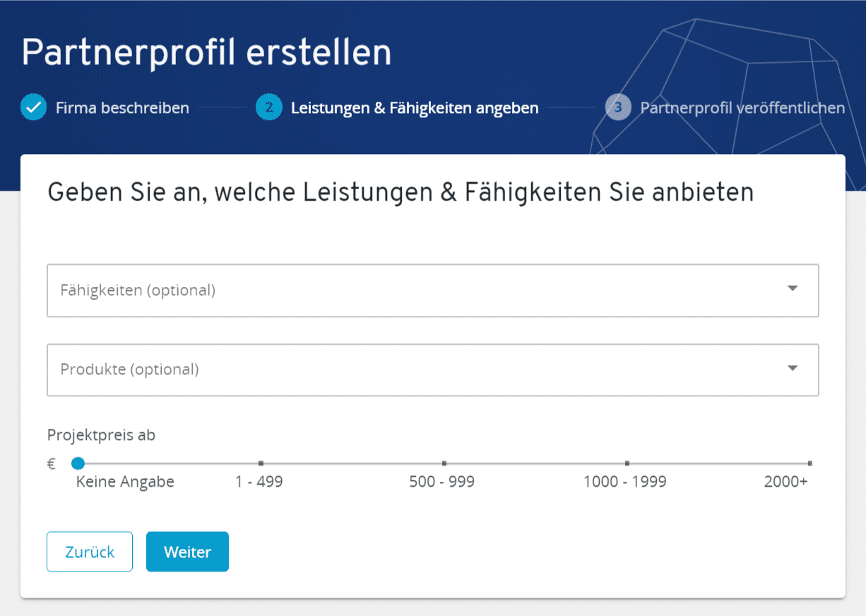Click the step 2 number circle
866x616 pixels.
[x=268, y=108]
